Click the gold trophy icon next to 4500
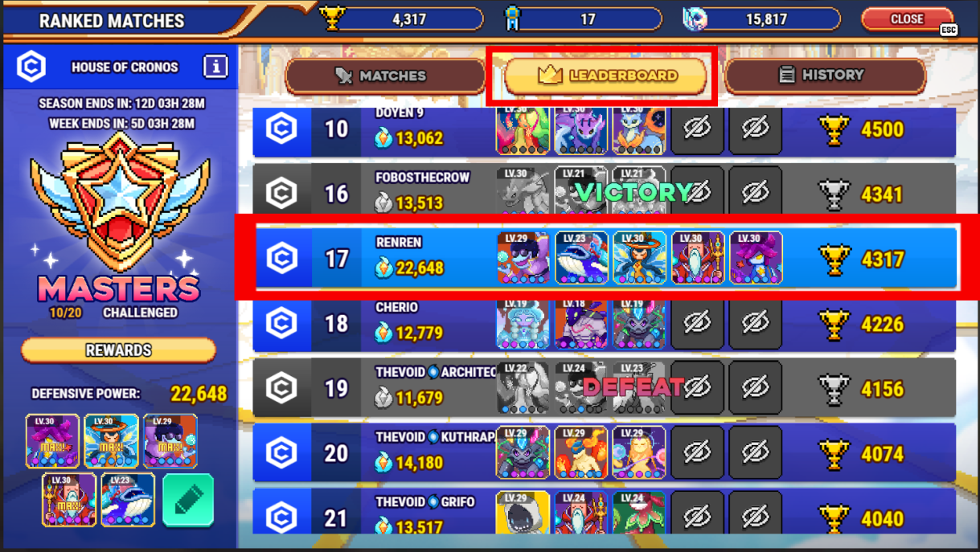Image resolution: width=980 pixels, height=552 pixels. pos(834,129)
